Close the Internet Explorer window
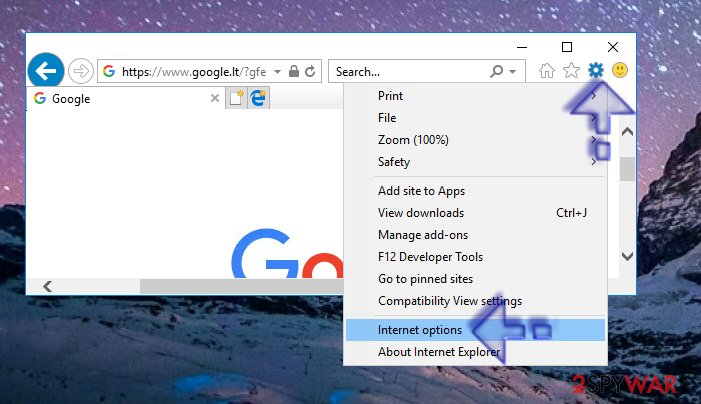The image size is (701, 404). [x=613, y=47]
